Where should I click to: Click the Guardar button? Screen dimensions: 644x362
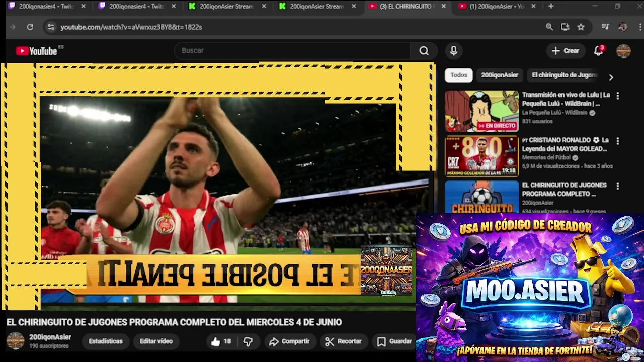pos(395,341)
